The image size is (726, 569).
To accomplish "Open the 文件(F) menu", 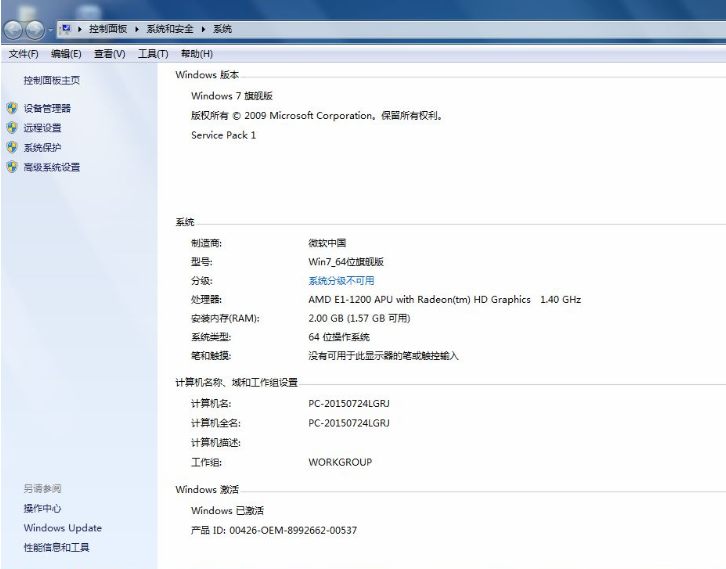I will coord(23,54).
